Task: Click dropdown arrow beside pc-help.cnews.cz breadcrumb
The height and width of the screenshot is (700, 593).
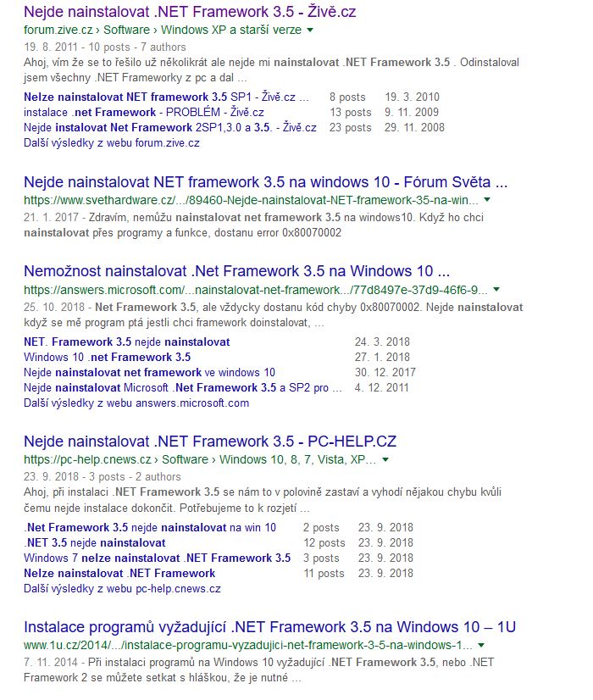Action: 385,459
